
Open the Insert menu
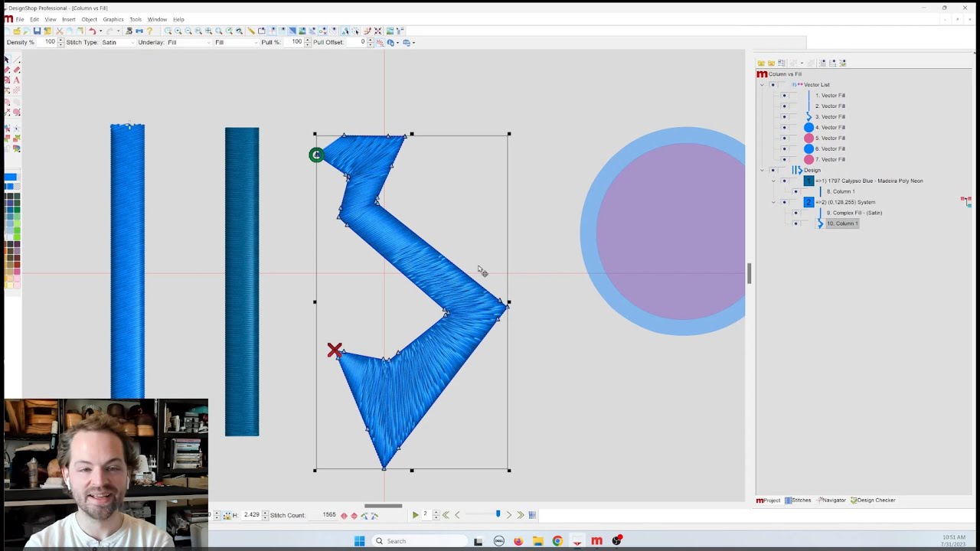(69, 19)
